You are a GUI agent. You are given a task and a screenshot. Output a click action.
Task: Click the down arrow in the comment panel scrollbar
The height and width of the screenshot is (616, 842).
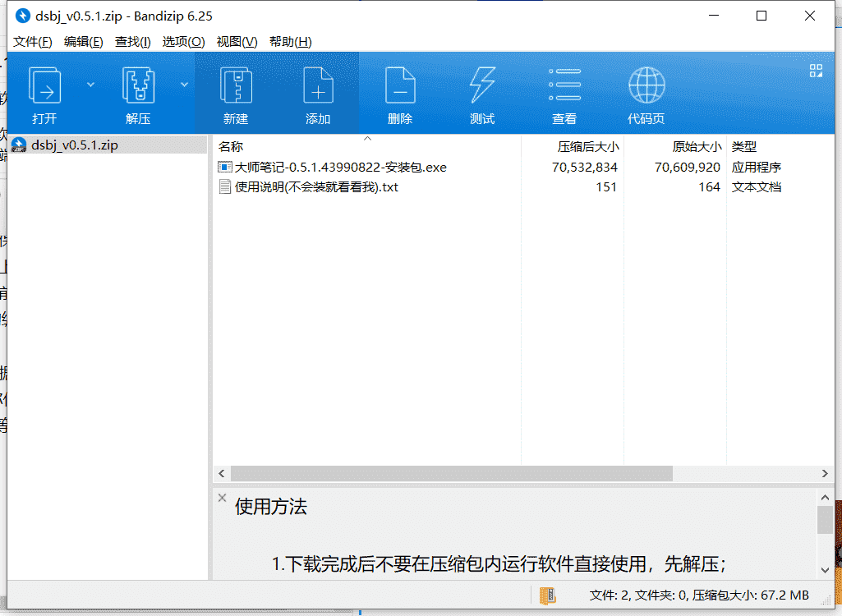[825, 570]
